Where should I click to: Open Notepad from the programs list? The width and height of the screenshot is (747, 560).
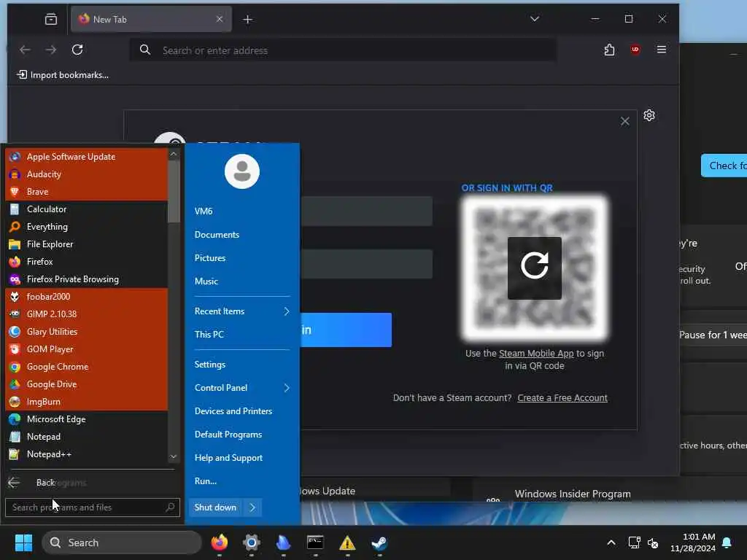86,437
